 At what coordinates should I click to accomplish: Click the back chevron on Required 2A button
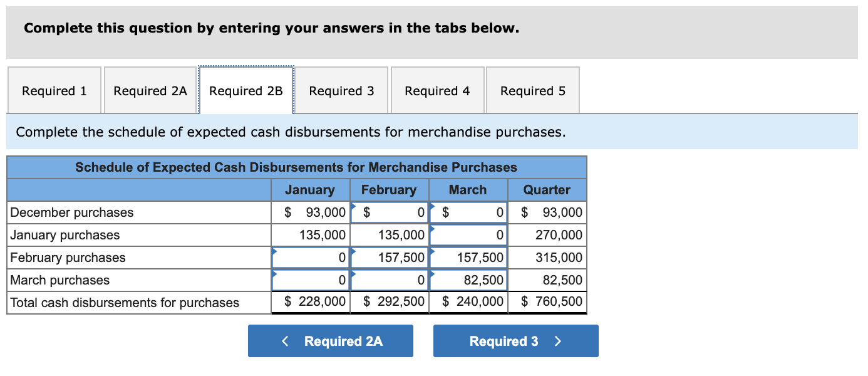tap(285, 341)
